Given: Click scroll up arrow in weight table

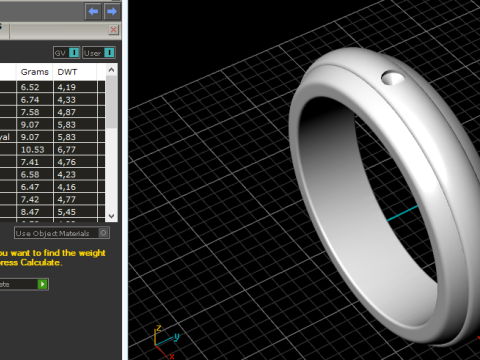Looking at the screenshot, I should tap(111, 70).
